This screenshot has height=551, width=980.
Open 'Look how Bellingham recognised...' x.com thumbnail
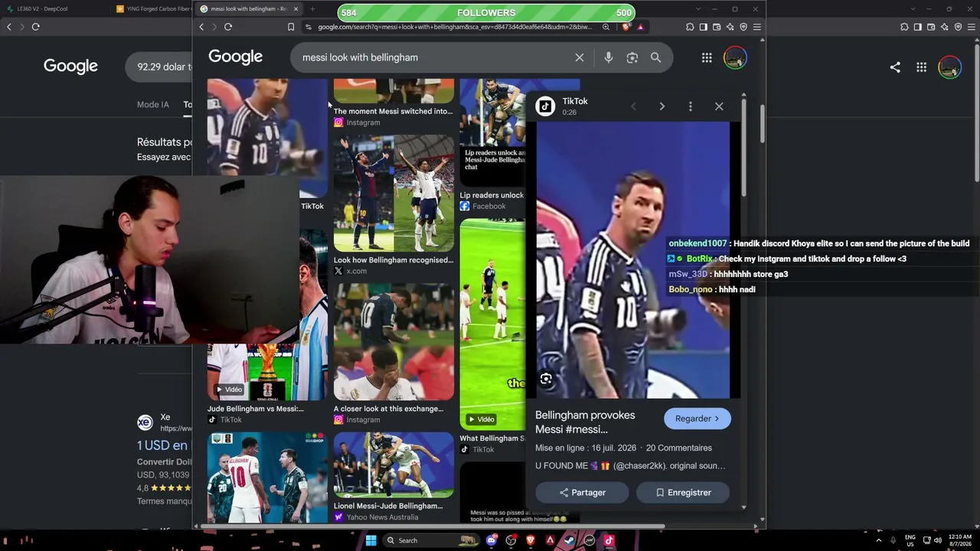(x=394, y=193)
